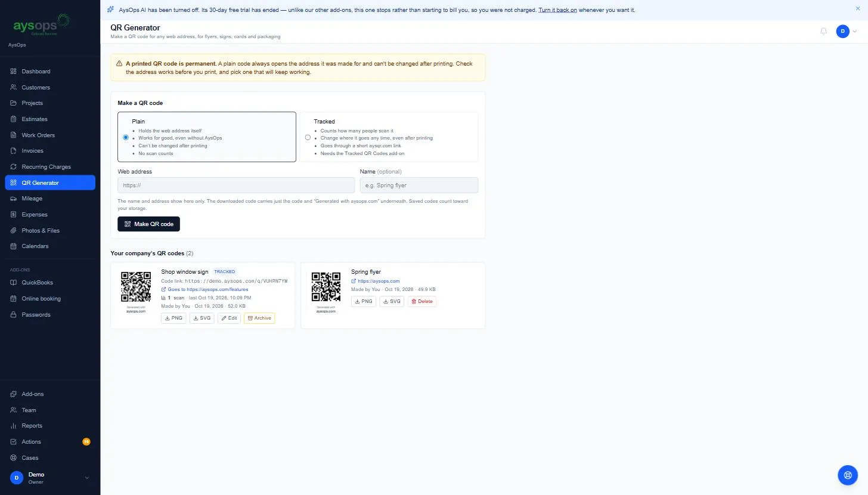
Task: Focus the Web address field
Action: 236,185
